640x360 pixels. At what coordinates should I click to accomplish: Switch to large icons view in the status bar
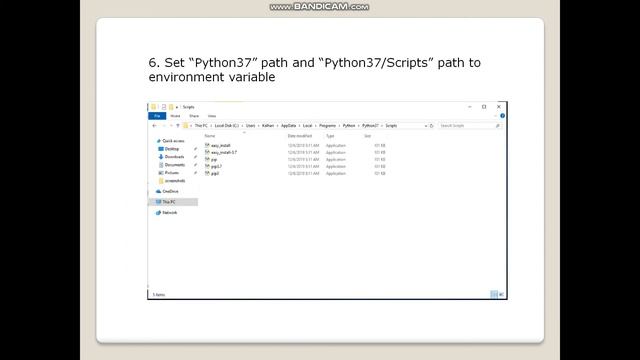(x=502, y=294)
